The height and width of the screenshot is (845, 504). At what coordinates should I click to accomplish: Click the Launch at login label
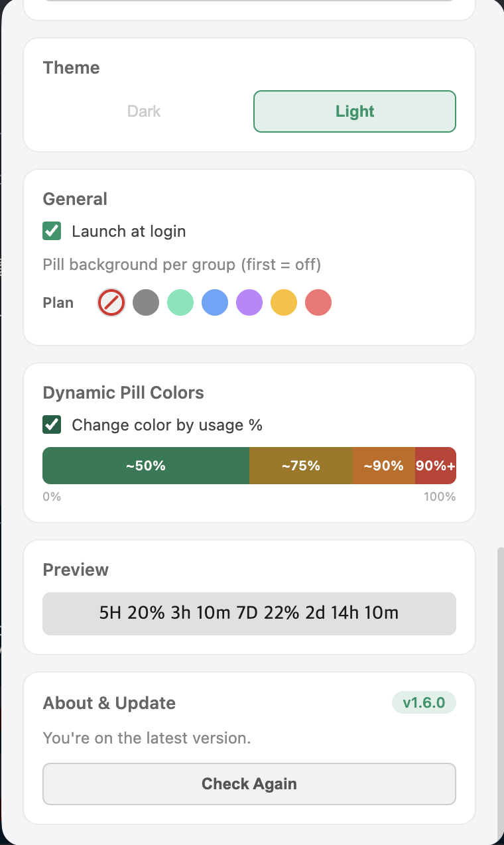tap(129, 231)
